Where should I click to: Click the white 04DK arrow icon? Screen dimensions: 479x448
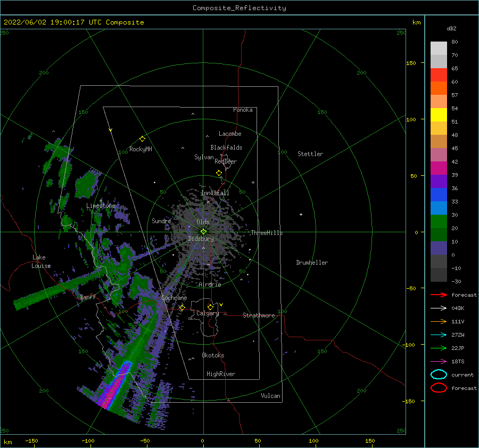point(439,308)
